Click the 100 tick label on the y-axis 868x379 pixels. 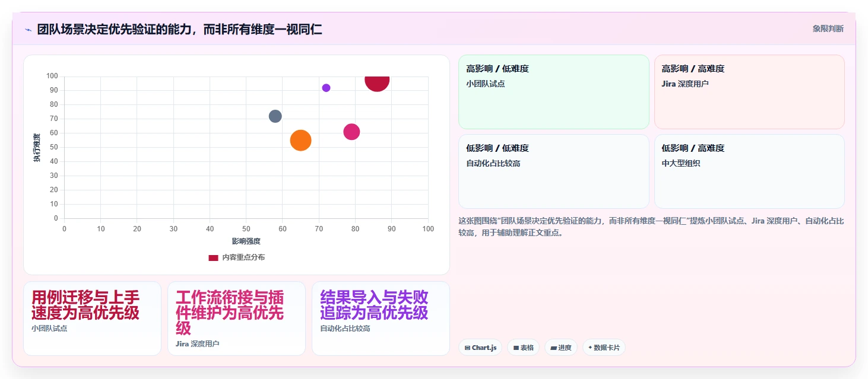pos(52,76)
